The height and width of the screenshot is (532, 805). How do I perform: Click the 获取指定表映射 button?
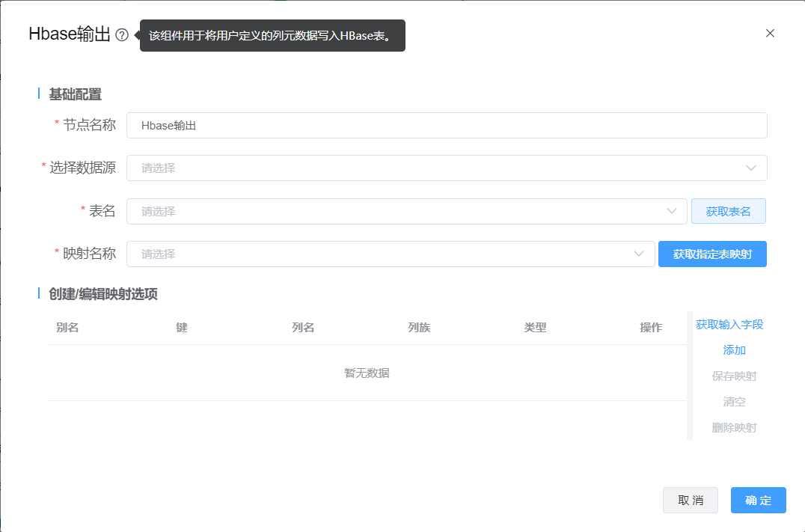(x=712, y=254)
